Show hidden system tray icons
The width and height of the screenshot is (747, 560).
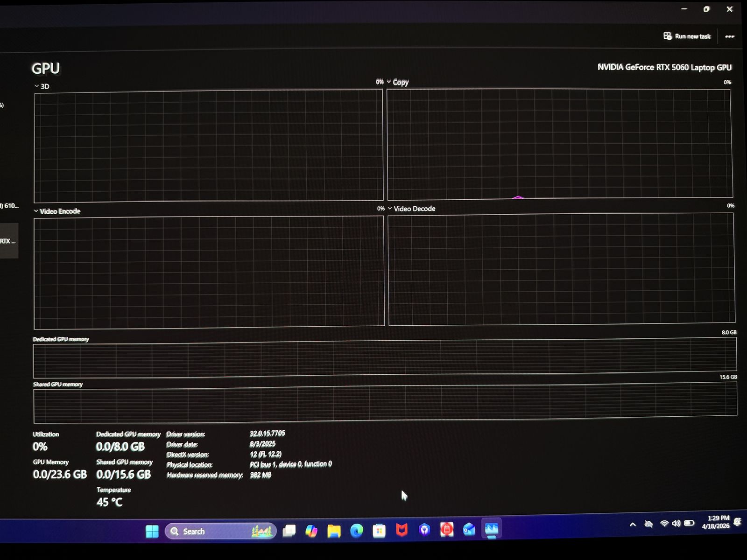(633, 525)
